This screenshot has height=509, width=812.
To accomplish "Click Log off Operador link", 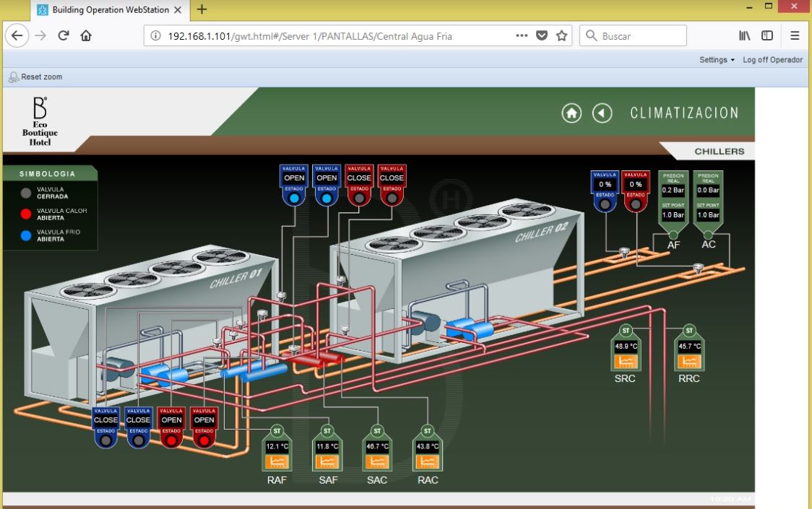I will click(772, 60).
